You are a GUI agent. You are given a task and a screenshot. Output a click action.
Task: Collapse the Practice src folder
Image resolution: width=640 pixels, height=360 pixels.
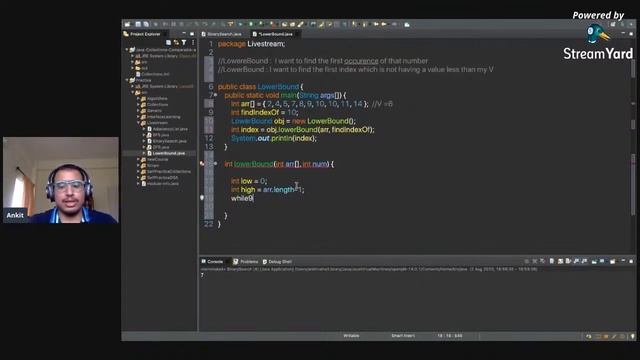click(133, 93)
